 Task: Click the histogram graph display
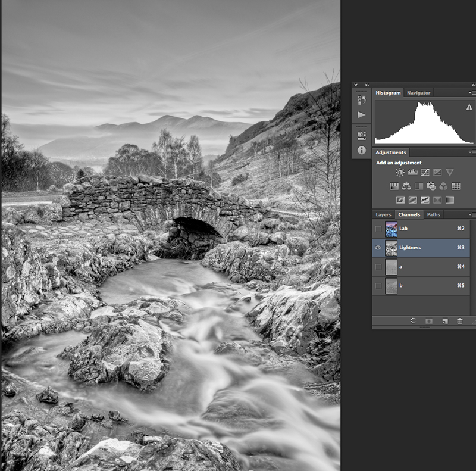point(424,122)
